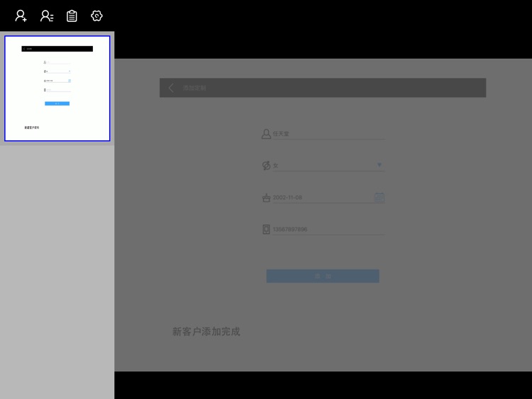Click the name field containing 任天堂
Screen dimensions: 532x399
(328, 133)
